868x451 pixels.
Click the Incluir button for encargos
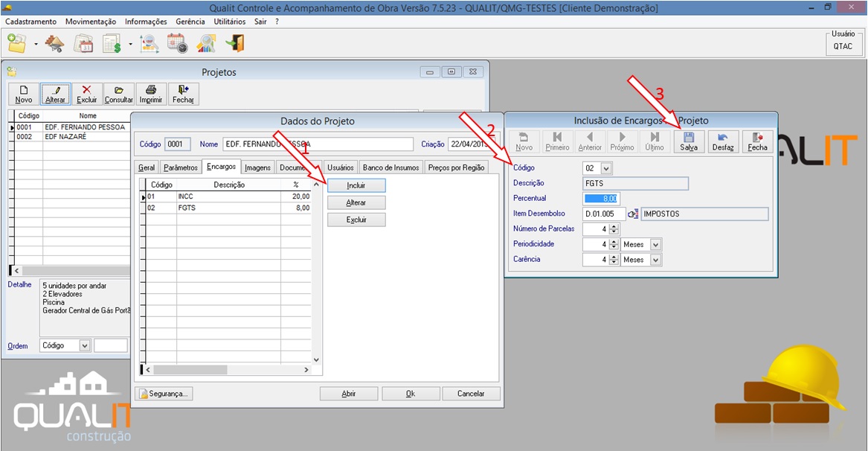pos(356,185)
